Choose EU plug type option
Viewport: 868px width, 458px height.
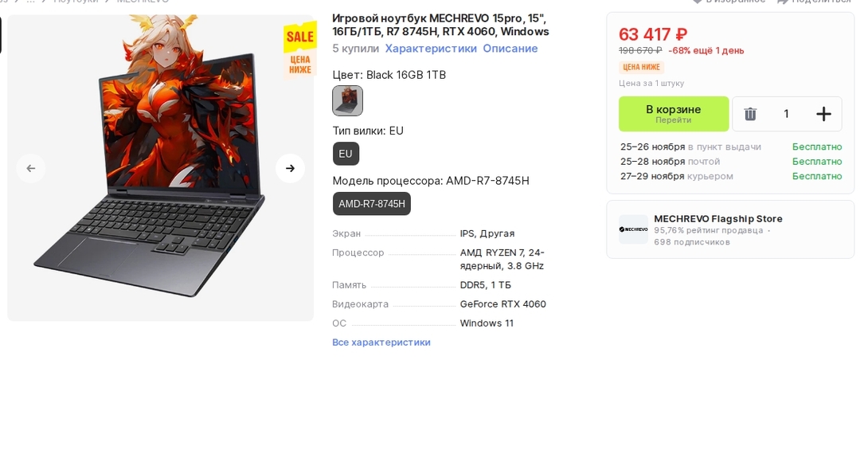click(346, 154)
